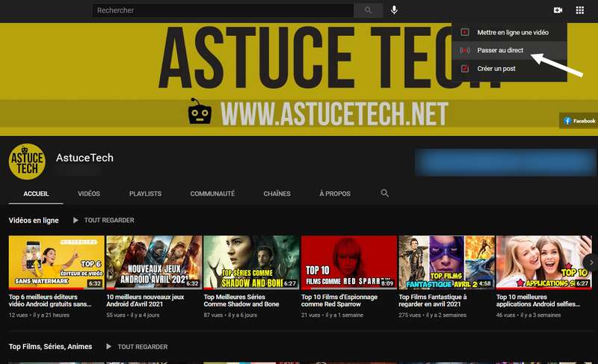The height and width of the screenshot is (364, 598).
Task: Open the Facebook link on banner
Action: [579, 121]
